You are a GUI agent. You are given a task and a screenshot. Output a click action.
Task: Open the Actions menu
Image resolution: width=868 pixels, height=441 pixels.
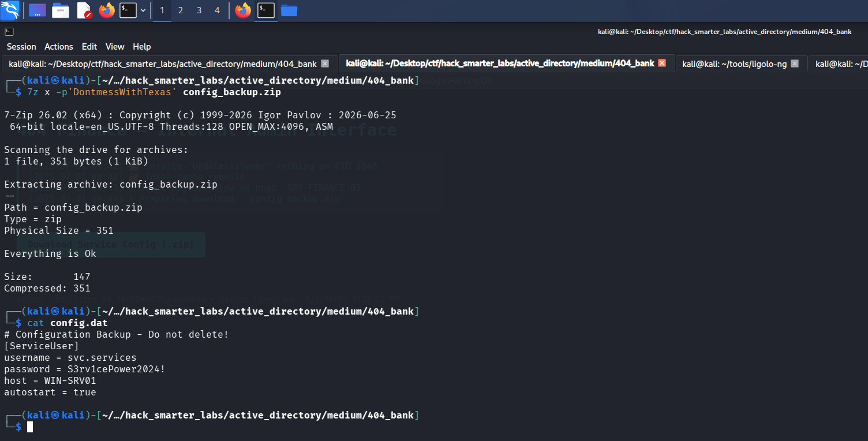(59, 47)
